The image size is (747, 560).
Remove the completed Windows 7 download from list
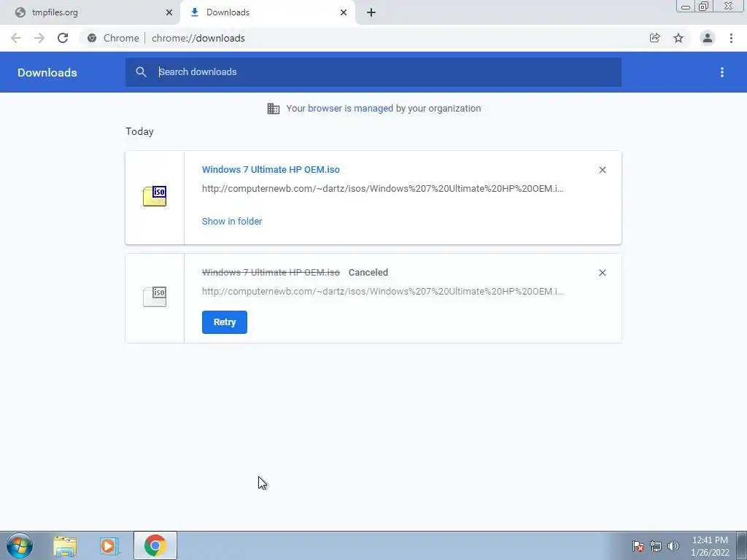[603, 170]
